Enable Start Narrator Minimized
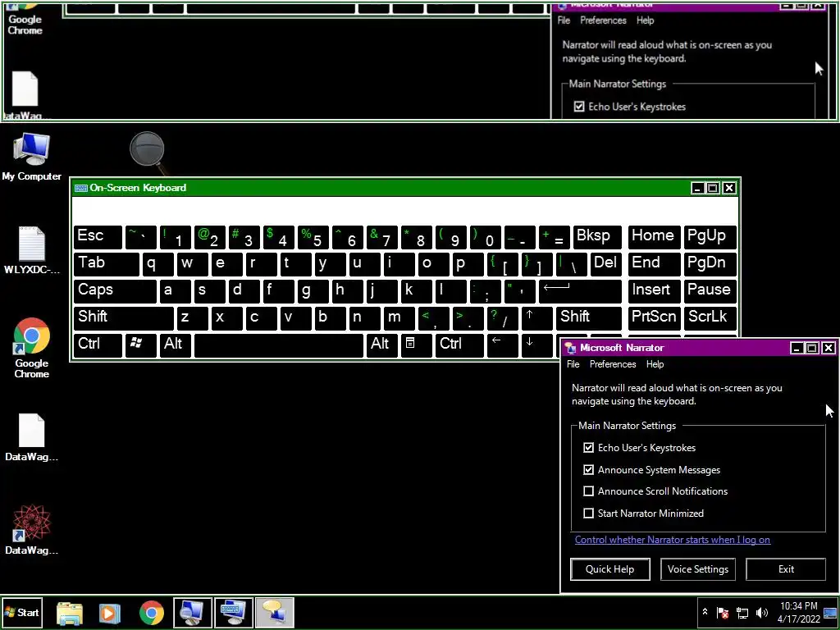 pyautogui.click(x=588, y=514)
